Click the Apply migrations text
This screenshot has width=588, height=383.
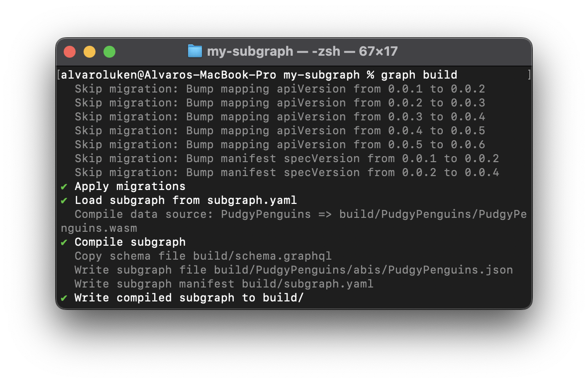[130, 187]
